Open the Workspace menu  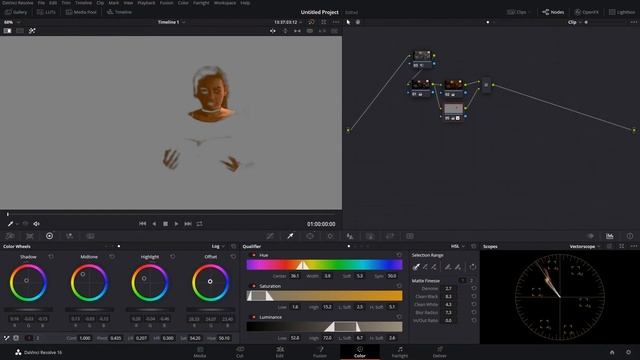pyautogui.click(x=225, y=3)
